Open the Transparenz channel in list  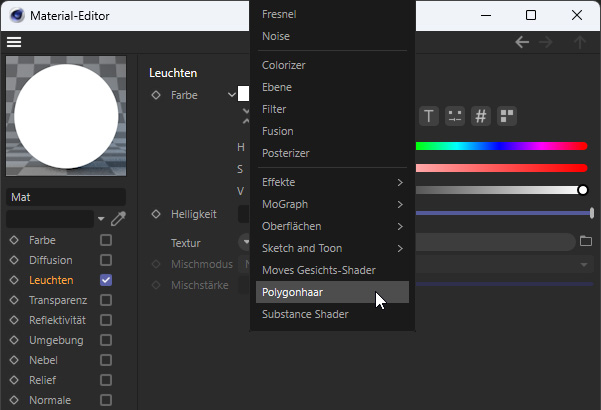[x=58, y=300]
